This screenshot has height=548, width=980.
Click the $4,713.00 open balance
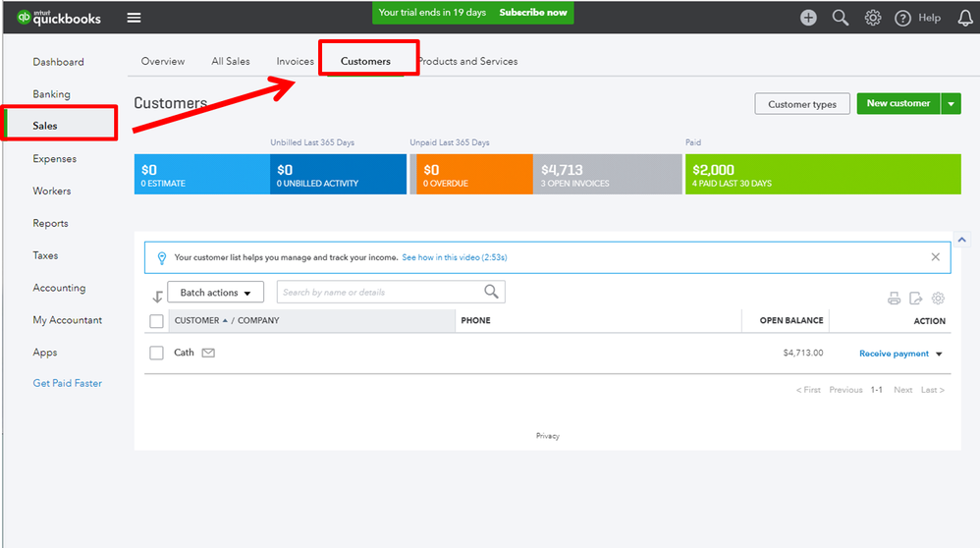[803, 353]
